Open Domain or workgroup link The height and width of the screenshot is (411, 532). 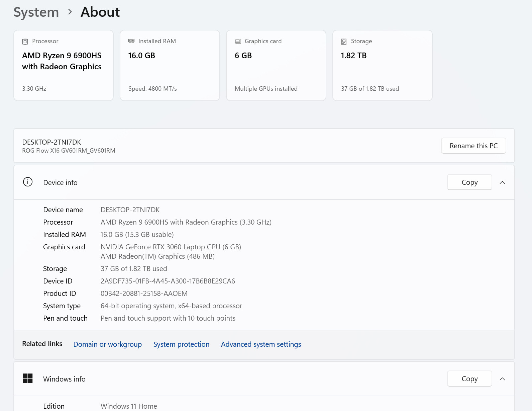tap(107, 344)
